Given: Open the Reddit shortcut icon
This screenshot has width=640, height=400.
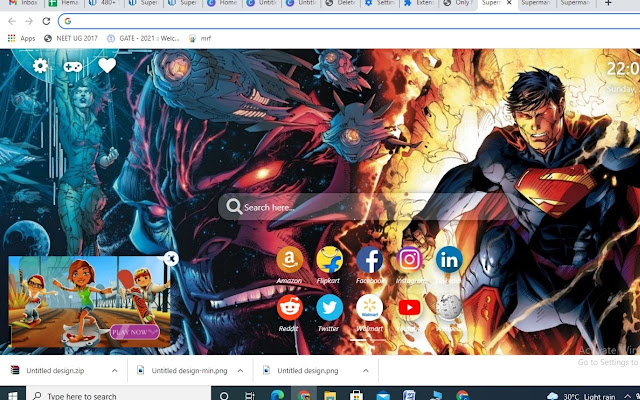Looking at the screenshot, I should (289, 307).
